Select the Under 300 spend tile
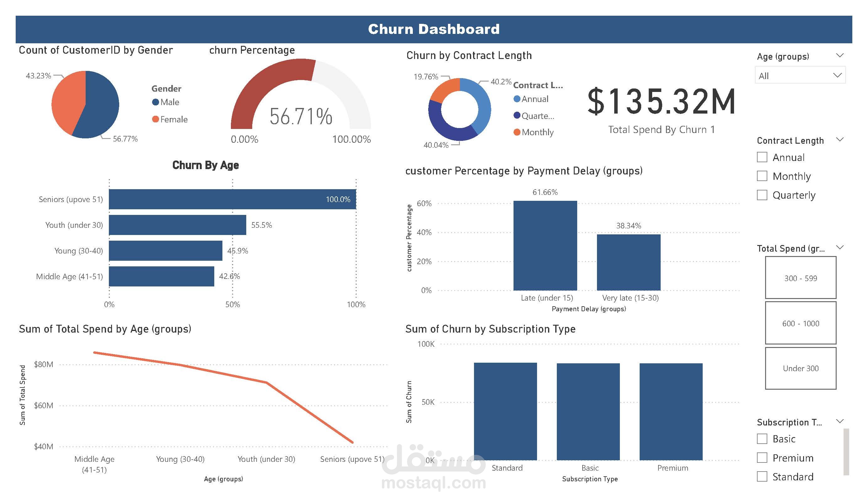868x502 pixels. 801,368
